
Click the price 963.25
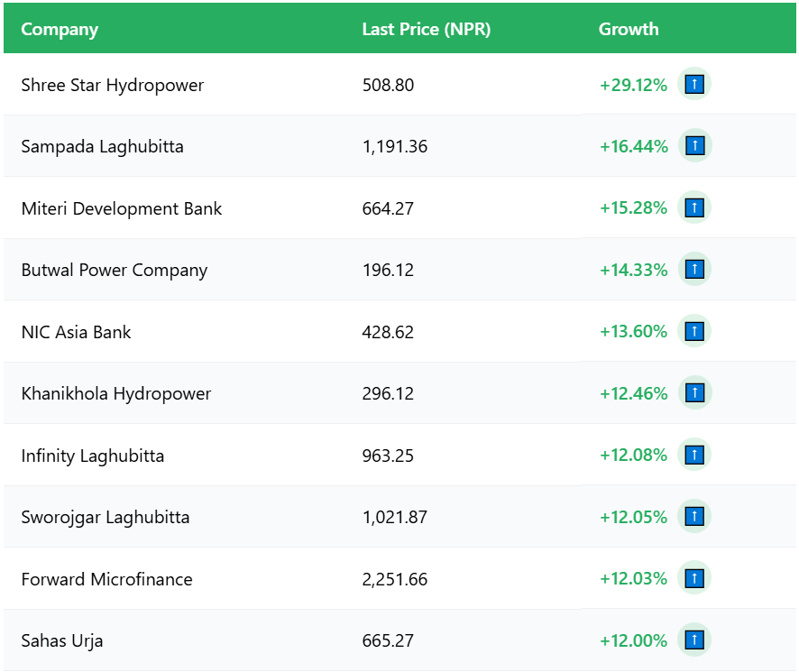[388, 456]
